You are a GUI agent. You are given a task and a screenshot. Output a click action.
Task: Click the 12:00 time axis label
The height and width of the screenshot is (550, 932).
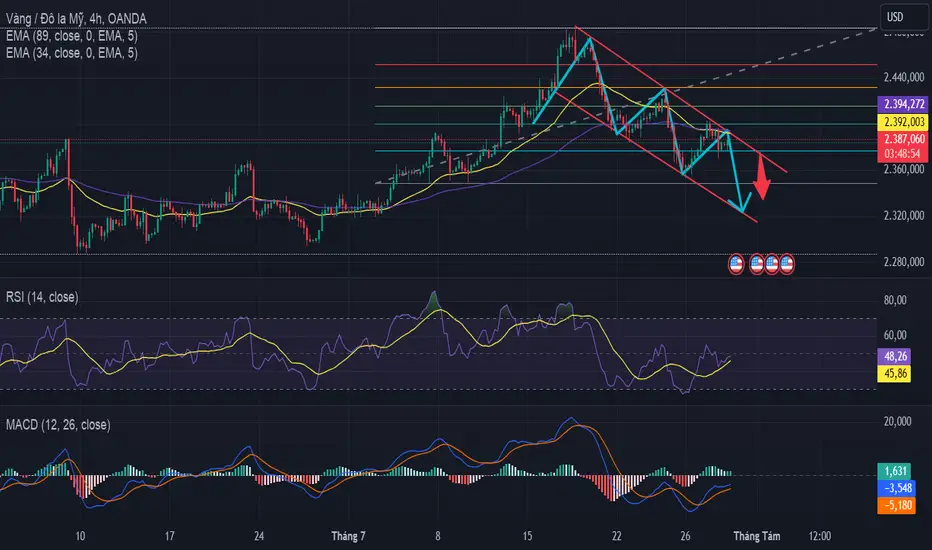[x=820, y=536]
